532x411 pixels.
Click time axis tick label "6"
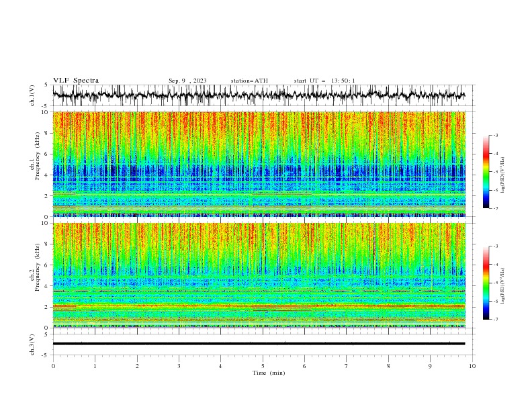pyautogui.click(x=304, y=366)
